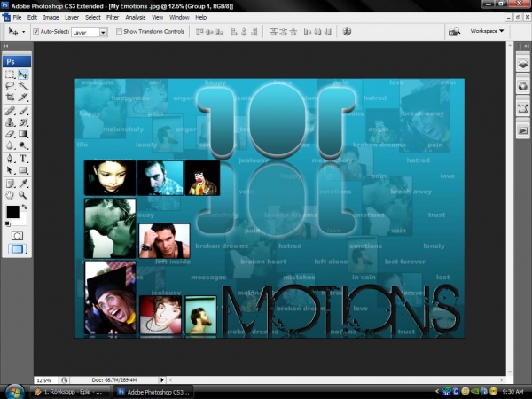Select the Hand tool
Image resolution: width=532 pixels, height=399 pixels.
tap(10, 195)
